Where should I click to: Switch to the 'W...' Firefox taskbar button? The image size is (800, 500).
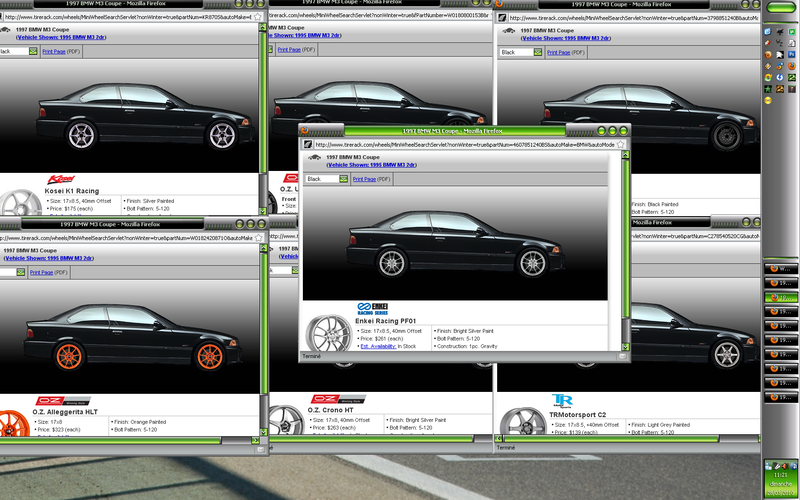(781, 268)
